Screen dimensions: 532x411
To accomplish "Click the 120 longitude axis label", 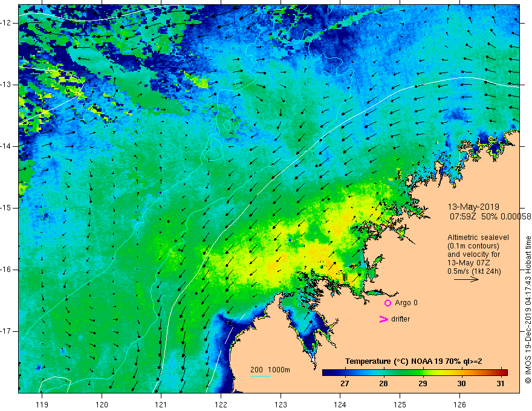I will 102,404.
